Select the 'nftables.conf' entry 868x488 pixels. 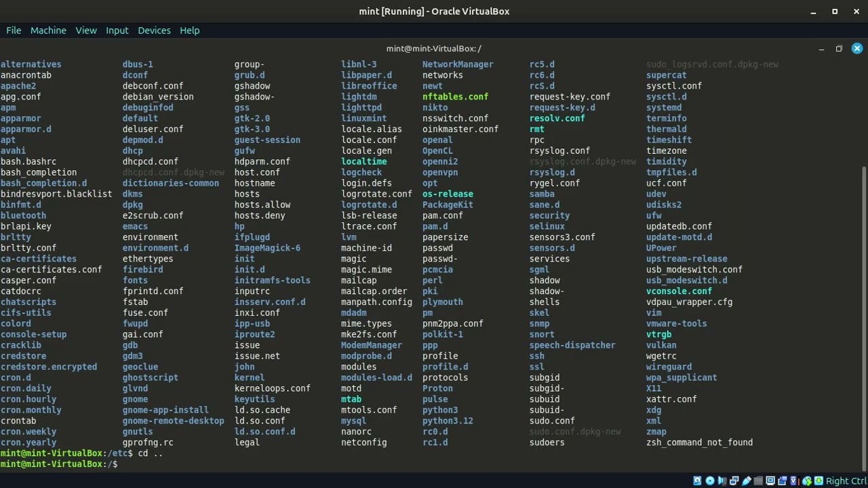(455, 97)
